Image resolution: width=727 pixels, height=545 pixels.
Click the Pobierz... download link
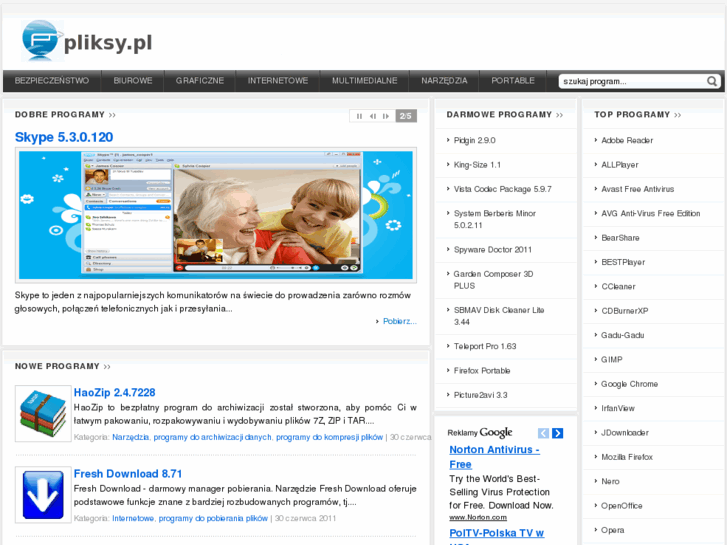click(x=400, y=321)
